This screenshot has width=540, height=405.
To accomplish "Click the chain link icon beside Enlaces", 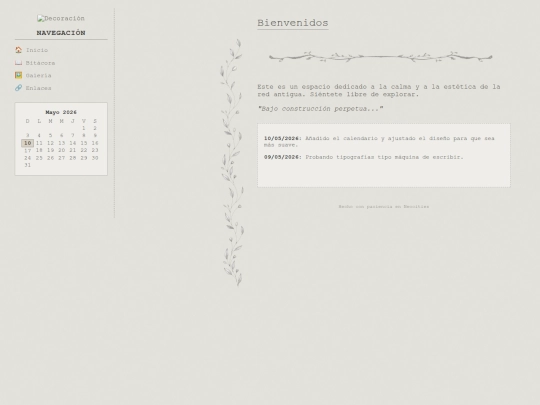I will tap(18, 88).
